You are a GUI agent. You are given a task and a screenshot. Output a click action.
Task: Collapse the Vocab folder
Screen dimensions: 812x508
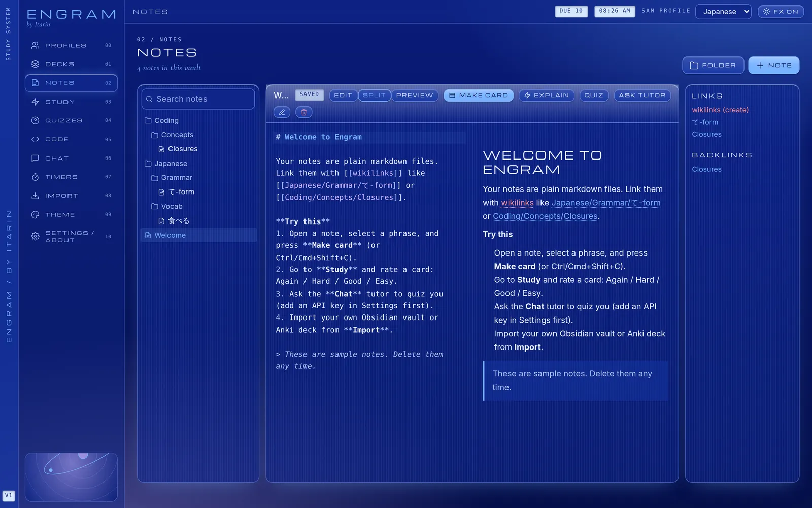click(198, 206)
